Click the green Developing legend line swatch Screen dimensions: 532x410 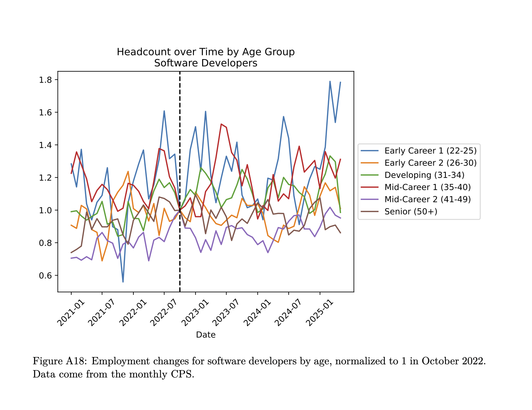coord(369,175)
